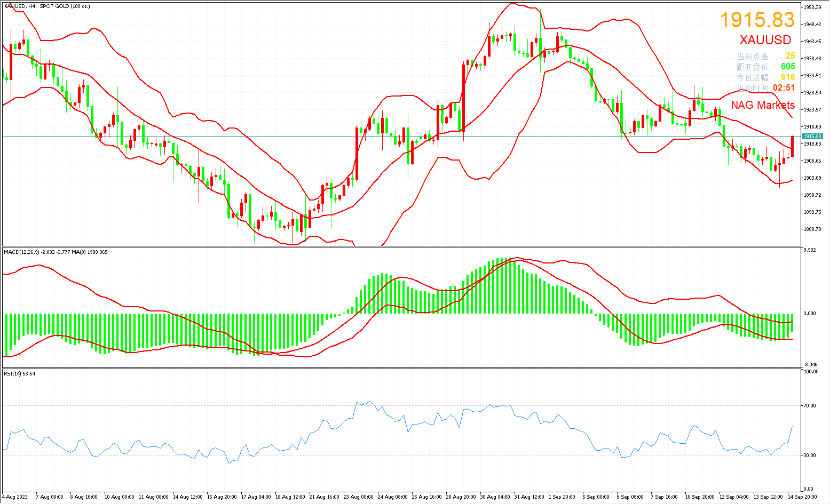
Task: Click MACD scale value 9.932
Action: (810, 250)
